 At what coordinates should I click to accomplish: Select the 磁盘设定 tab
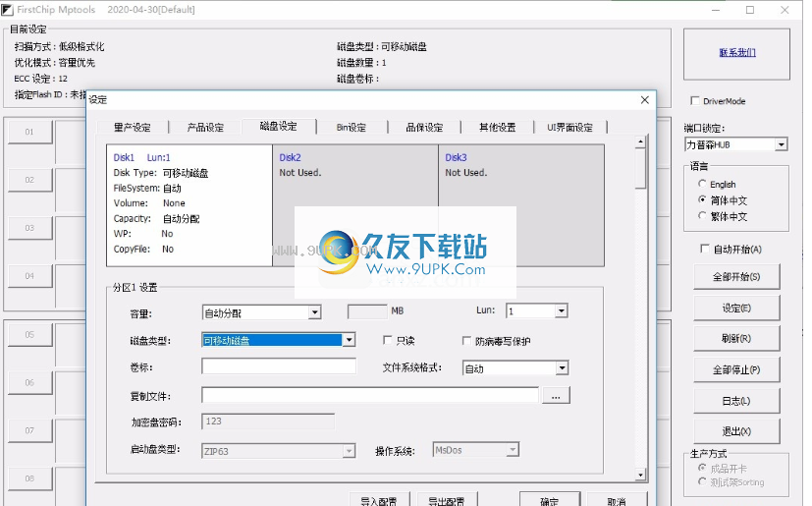[x=279, y=126]
